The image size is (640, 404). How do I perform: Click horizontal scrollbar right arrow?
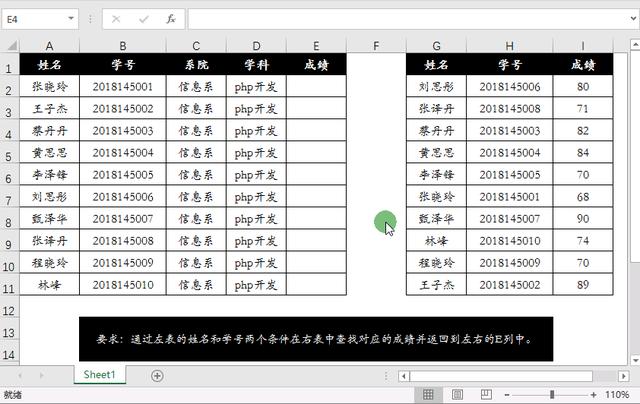(623, 376)
